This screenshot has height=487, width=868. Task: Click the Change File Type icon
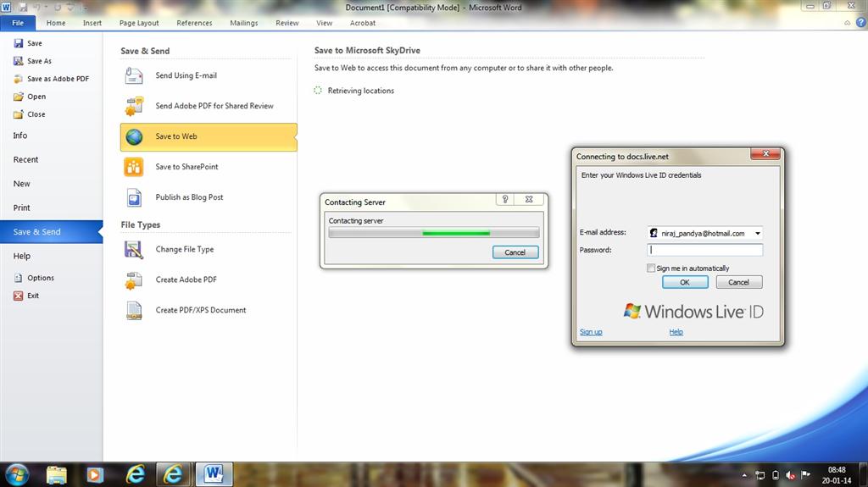tap(133, 250)
